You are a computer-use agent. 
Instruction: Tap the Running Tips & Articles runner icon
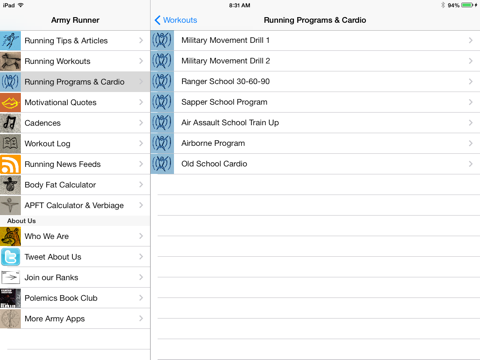[x=10, y=41]
